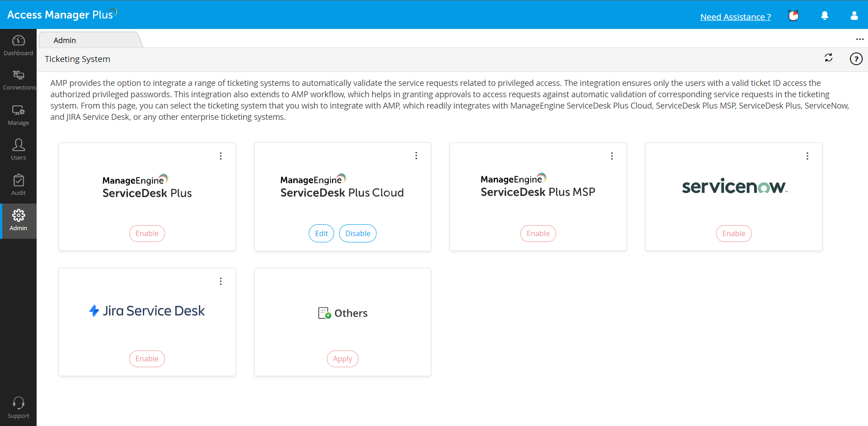Viewport: 868px width, 426px height.
Task: Click the red alarm clock icon in header
Action: pyautogui.click(x=793, y=16)
